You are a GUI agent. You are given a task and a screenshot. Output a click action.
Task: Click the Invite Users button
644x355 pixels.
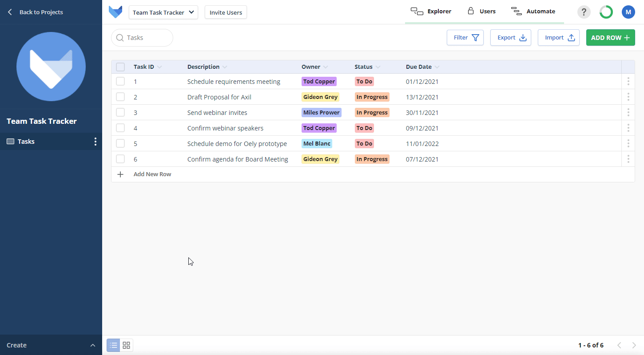pyautogui.click(x=226, y=12)
